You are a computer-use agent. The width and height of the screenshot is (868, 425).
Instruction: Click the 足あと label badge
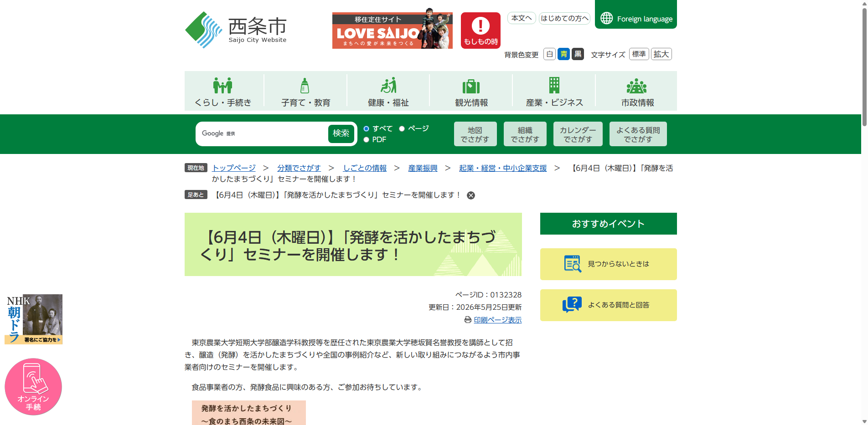(x=196, y=195)
